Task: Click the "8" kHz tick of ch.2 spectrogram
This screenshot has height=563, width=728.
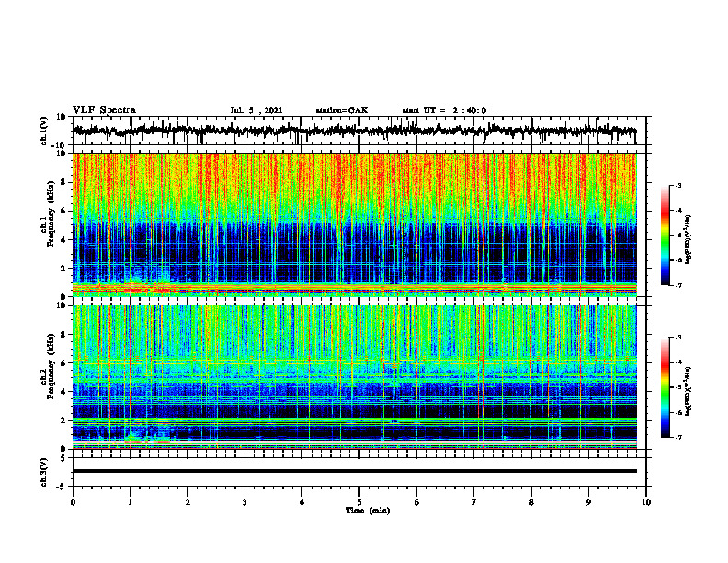Action: (64, 335)
